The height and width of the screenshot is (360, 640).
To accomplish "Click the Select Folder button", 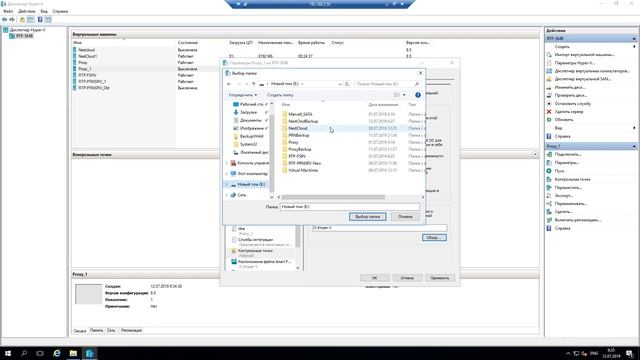I will [x=367, y=217].
